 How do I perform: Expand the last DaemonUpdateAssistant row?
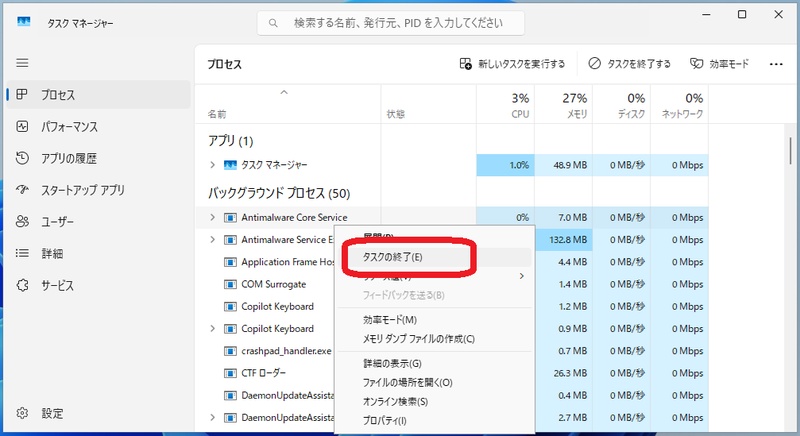tap(213, 418)
